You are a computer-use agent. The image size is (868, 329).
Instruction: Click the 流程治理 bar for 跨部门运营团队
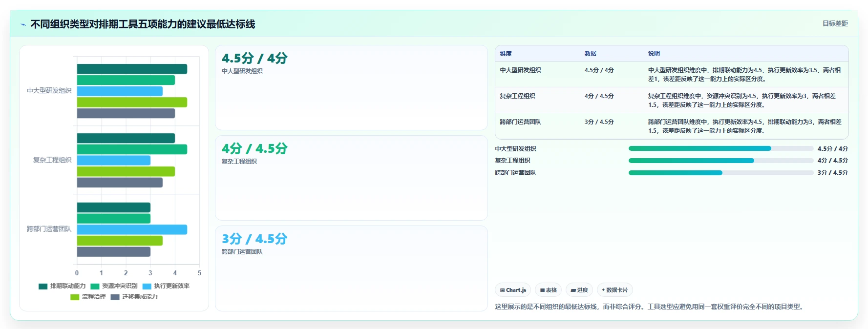coord(120,241)
